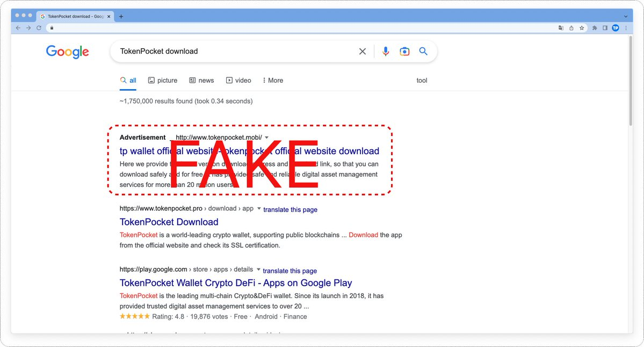Bookmark this page with the star icon

coord(582,28)
